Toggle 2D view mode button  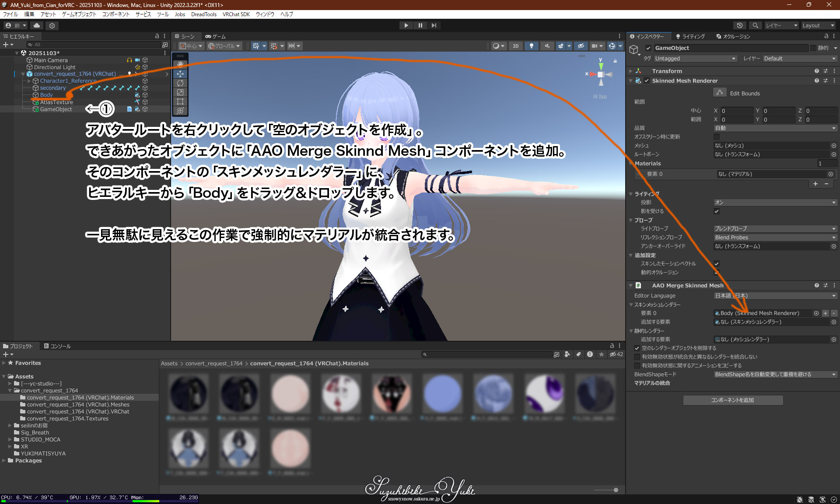(x=516, y=46)
